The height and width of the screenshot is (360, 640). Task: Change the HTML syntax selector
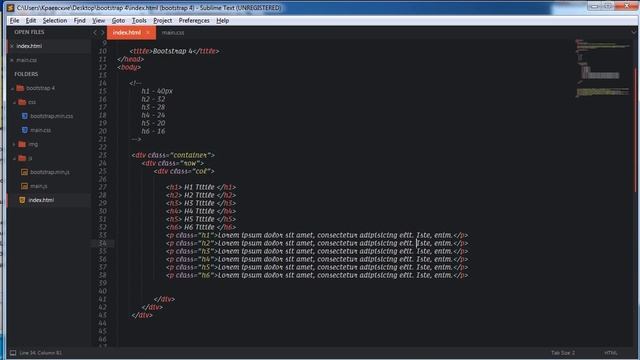tap(611, 353)
